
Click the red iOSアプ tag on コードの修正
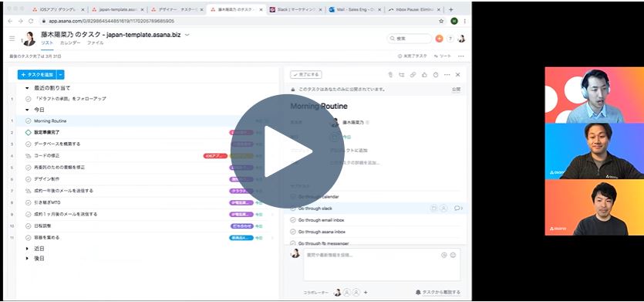tap(215, 156)
